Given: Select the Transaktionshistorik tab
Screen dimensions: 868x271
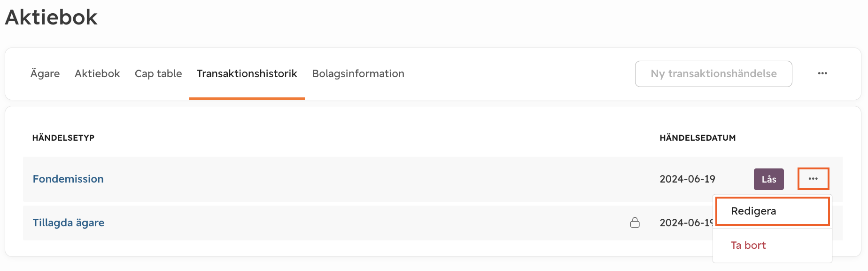Looking at the screenshot, I should pos(247,73).
